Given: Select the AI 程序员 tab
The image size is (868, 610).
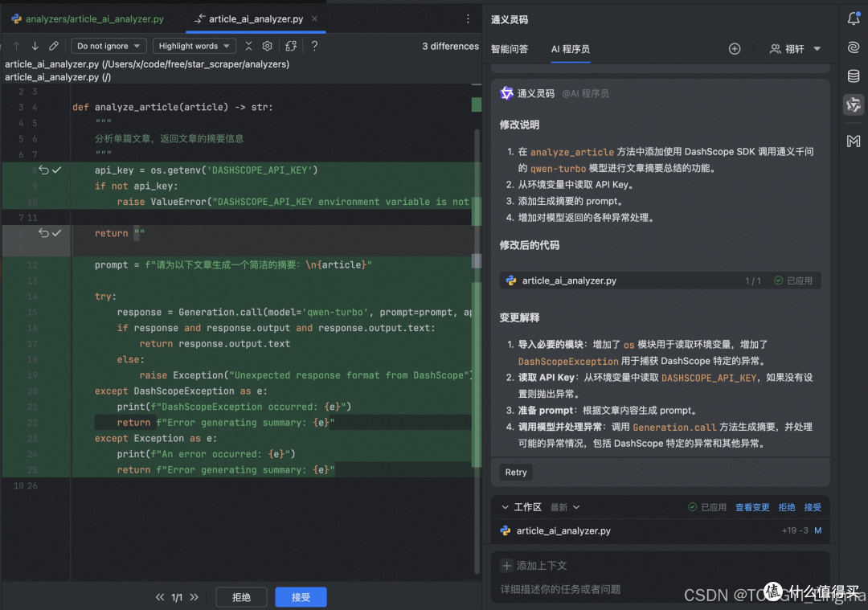Looking at the screenshot, I should pyautogui.click(x=570, y=49).
